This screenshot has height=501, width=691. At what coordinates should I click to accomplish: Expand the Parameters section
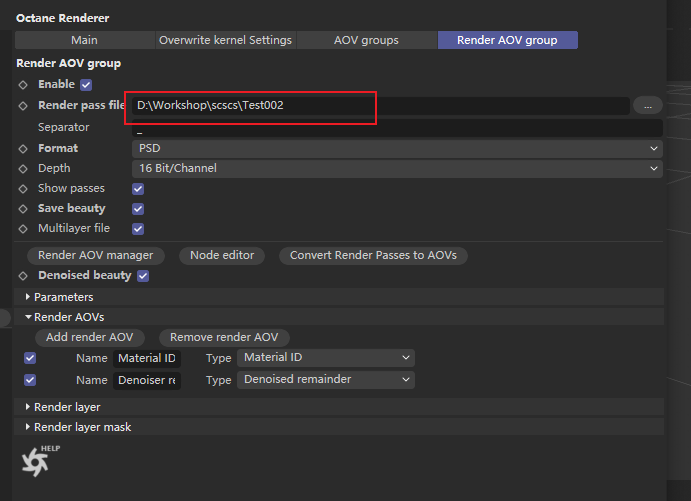(338, 297)
